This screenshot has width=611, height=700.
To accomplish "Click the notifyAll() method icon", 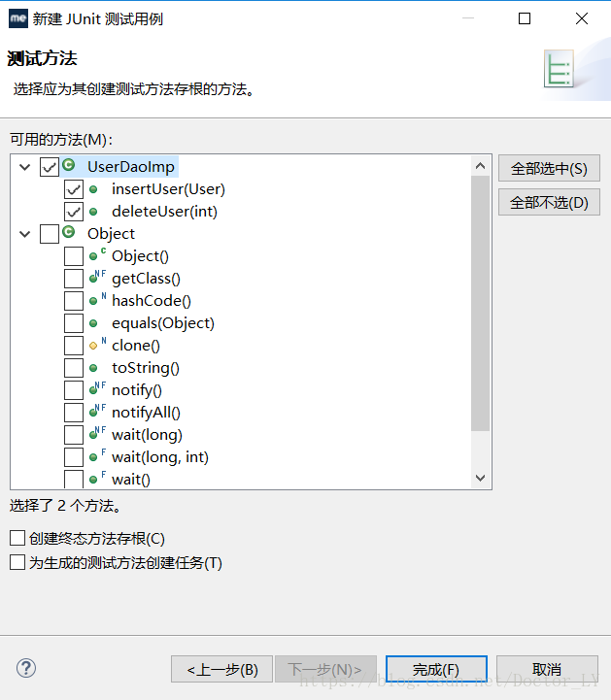I will click(x=97, y=411).
